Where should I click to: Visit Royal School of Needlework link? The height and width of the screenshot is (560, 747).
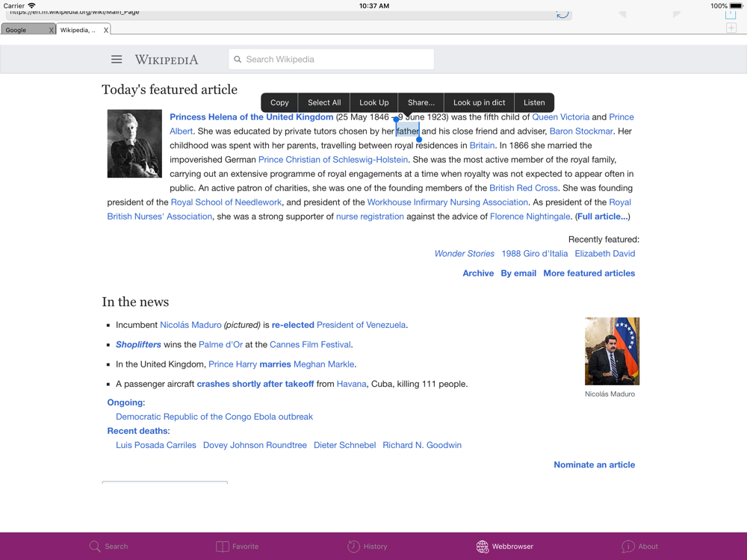[x=226, y=202]
